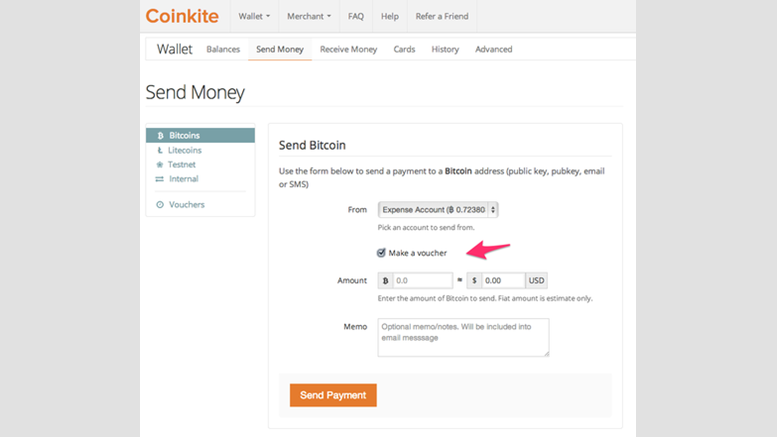
Task: Click the Internal transfer arrows icon
Action: pyautogui.click(x=160, y=179)
